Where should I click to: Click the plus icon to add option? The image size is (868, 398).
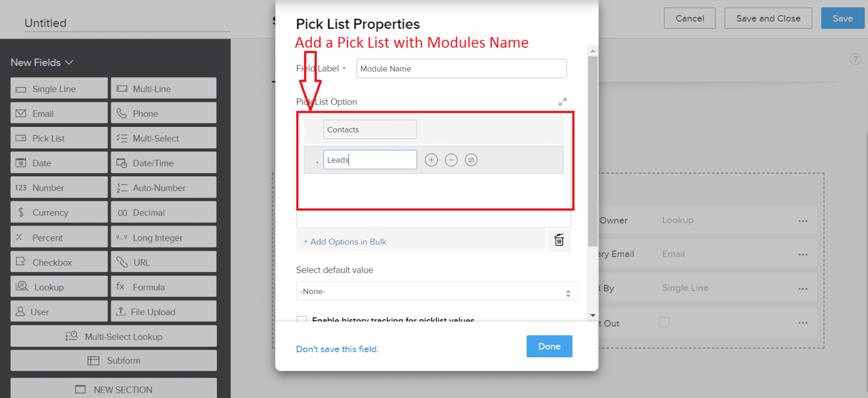click(x=431, y=160)
